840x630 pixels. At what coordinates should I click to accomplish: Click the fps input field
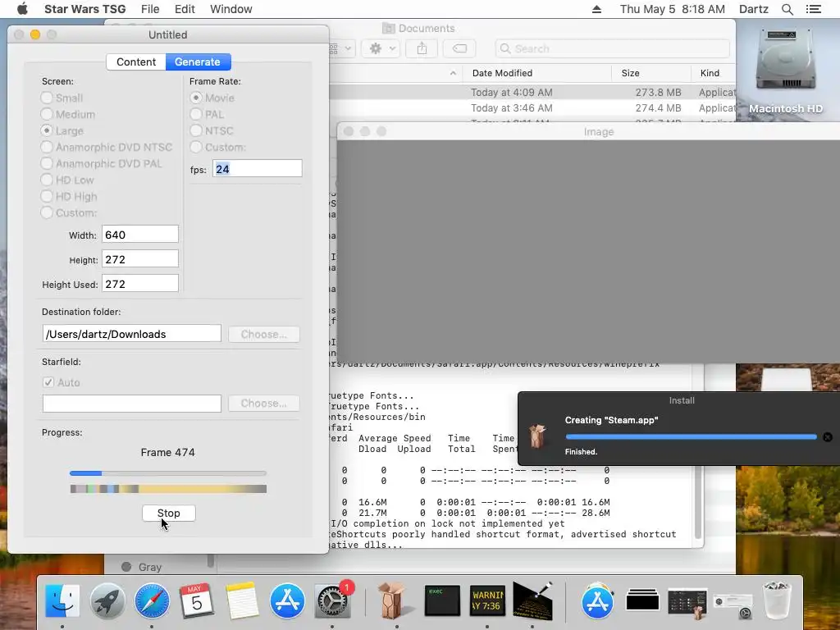click(x=257, y=169)
